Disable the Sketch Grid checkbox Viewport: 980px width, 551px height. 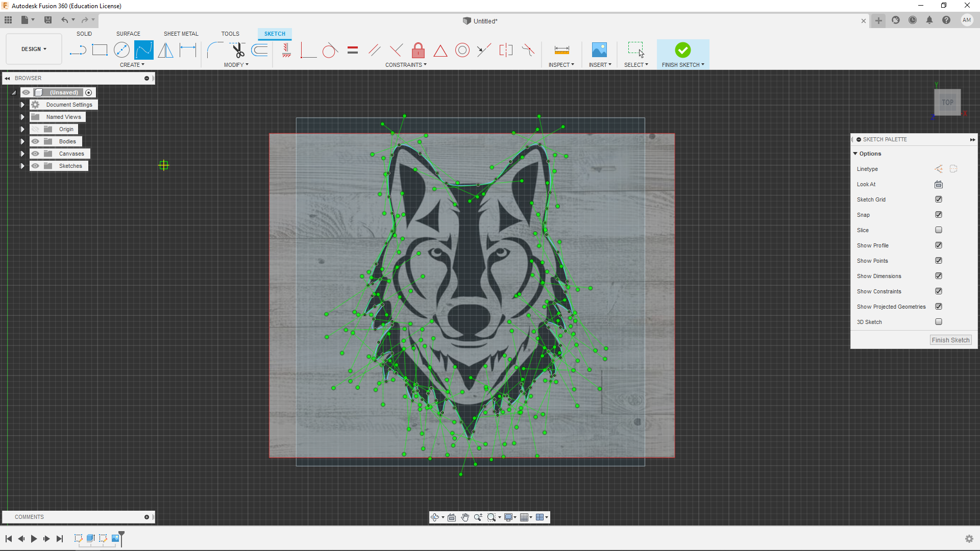938,199
